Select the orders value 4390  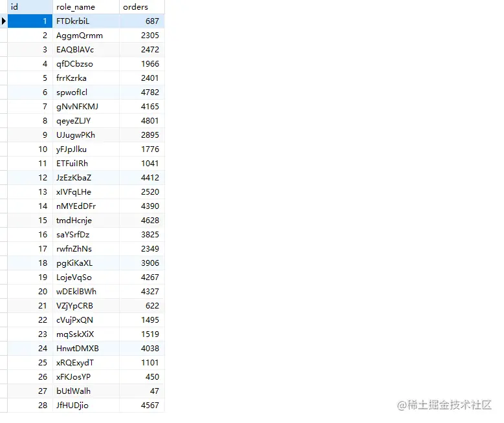coord(142,206)
